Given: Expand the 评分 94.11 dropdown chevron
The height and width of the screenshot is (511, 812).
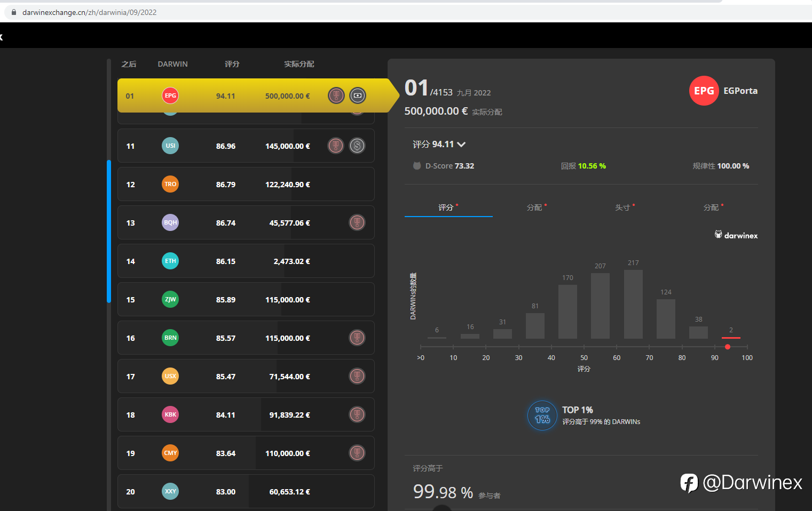Looking at the screenshot, I should [461, 145].
